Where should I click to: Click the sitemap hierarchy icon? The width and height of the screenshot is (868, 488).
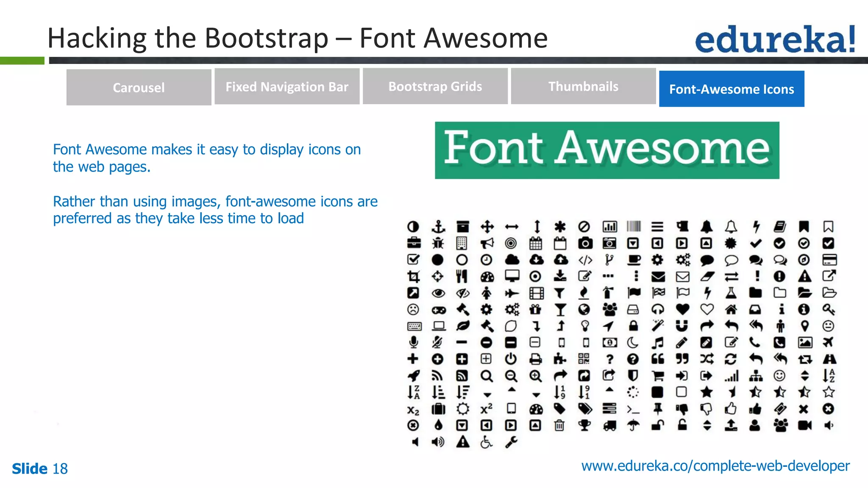(x=756, y=375)
